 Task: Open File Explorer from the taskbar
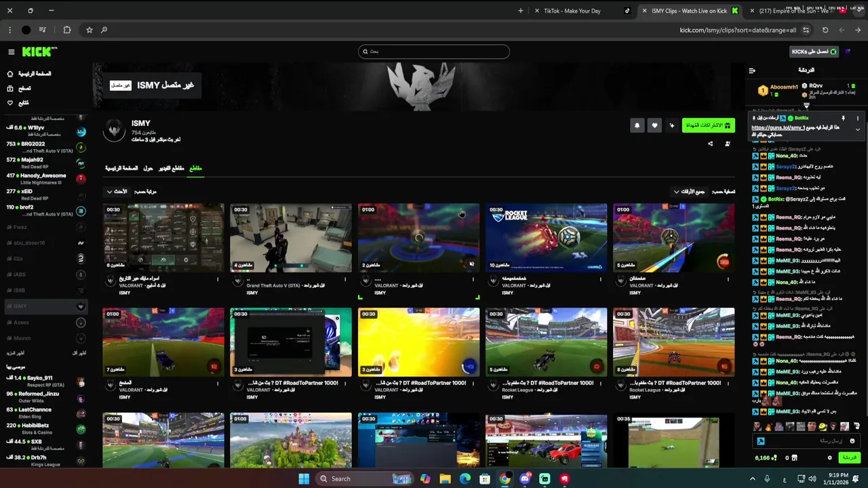(445, 479)
